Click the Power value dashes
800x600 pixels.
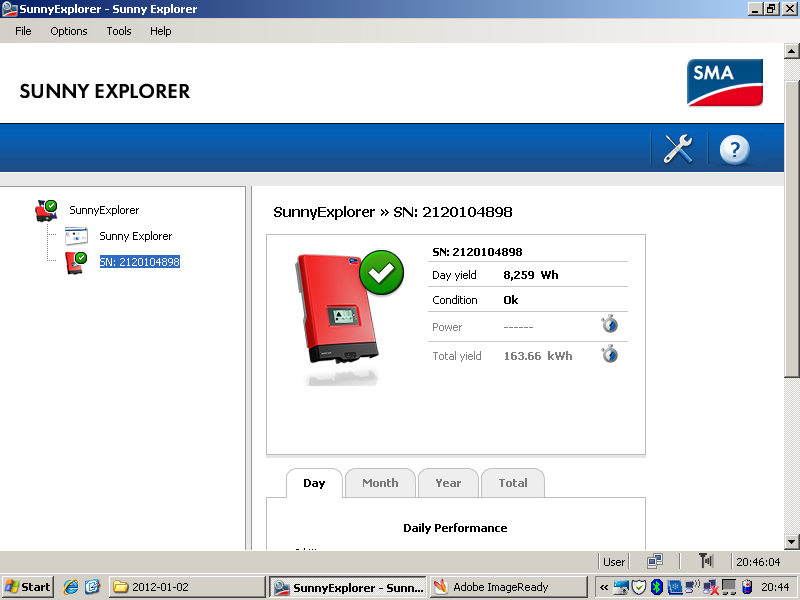pyautogui.click(x=518, y=327)
